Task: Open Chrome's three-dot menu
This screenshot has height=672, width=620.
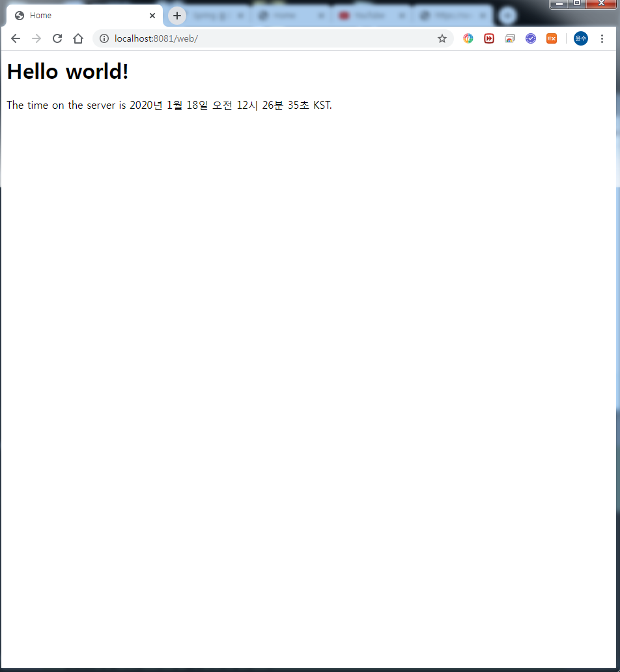Action: [602, 38]
